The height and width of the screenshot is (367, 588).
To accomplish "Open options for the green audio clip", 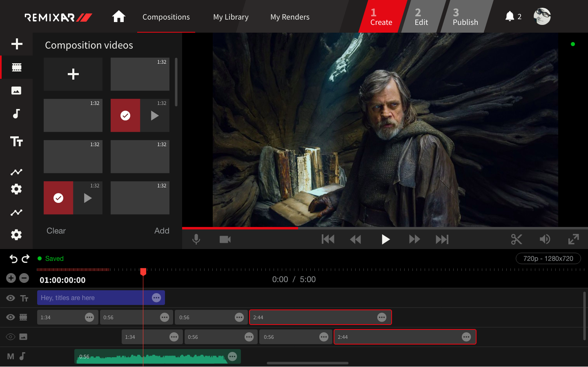I will pos(232,356).
